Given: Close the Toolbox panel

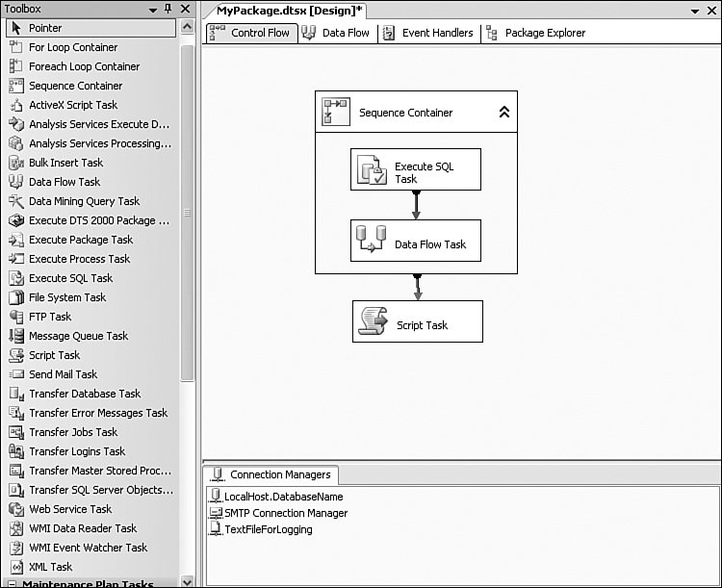Looking at the screenshot, I should [185, 9].
